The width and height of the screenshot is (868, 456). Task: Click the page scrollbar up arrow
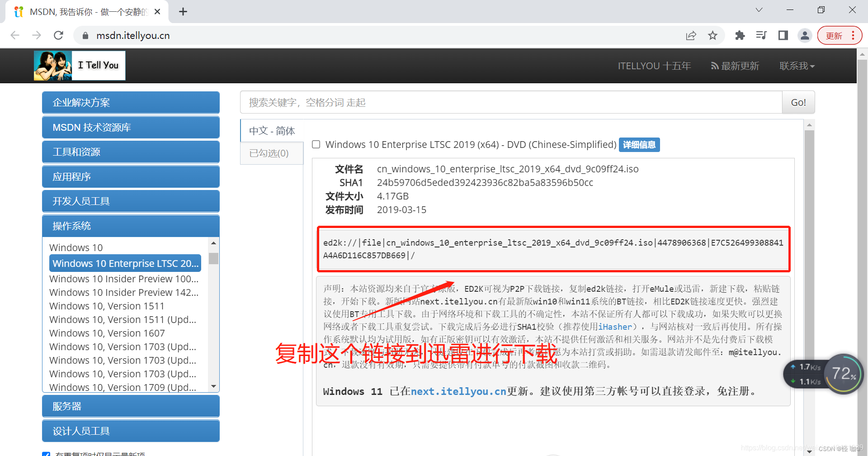pyautogui.click(x=862, y=54)
